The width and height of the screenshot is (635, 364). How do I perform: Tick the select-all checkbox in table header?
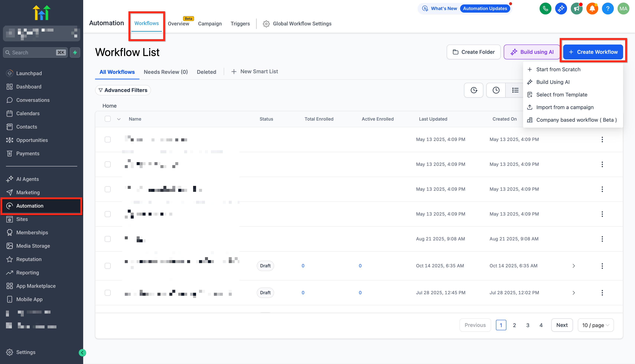click(x=108, y=119)
